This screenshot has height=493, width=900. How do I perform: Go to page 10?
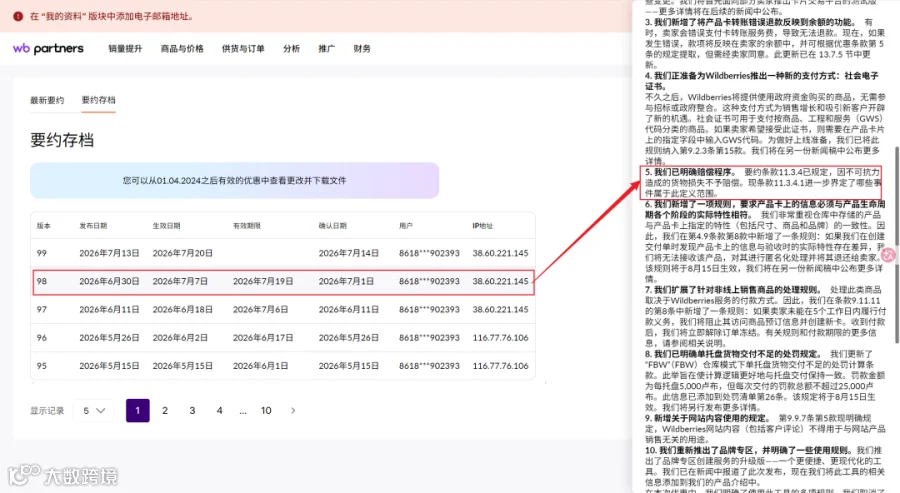pyautogui.click(x=266, y=411)
